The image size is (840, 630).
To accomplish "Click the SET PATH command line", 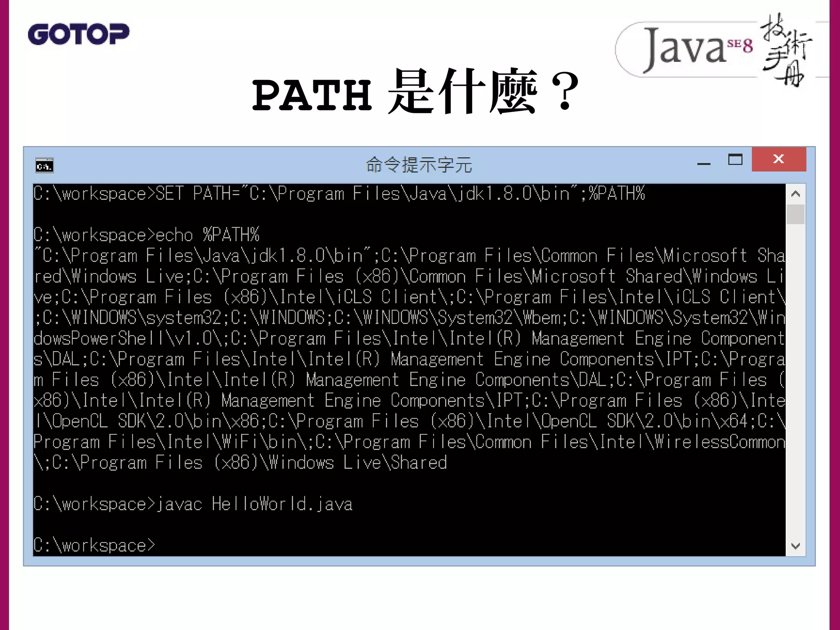I will [x=339, y=194].
